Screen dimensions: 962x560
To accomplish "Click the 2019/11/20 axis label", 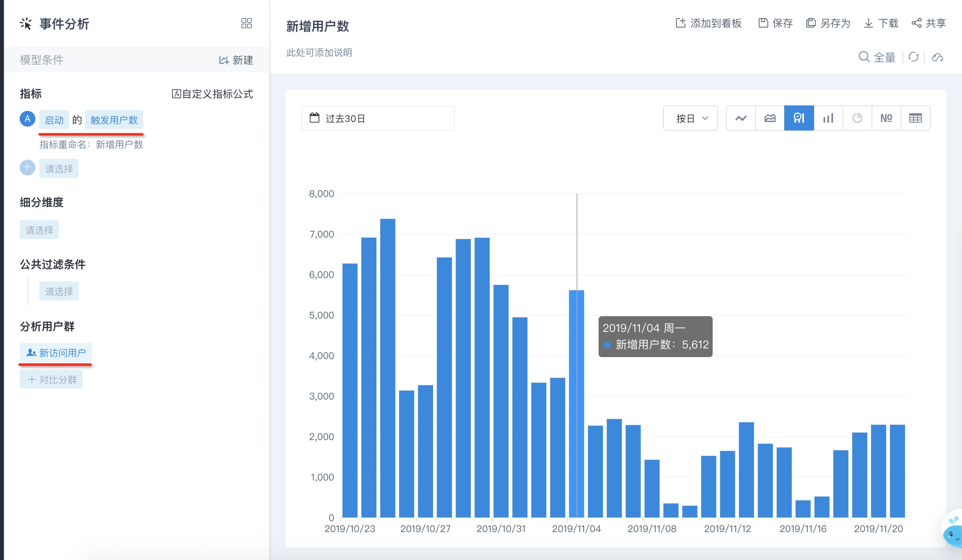I will point(879,529).
